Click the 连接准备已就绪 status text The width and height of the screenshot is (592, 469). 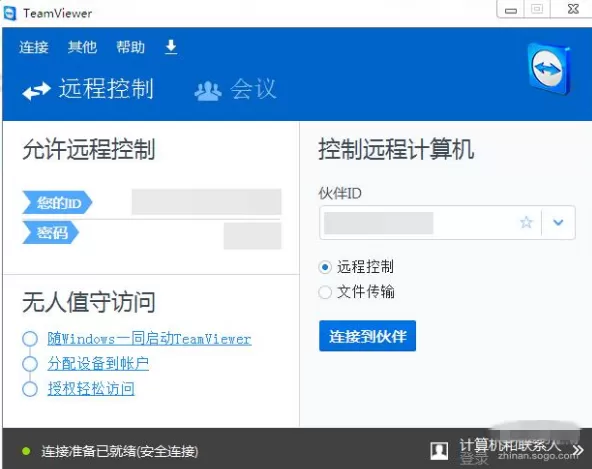[120, 451]
